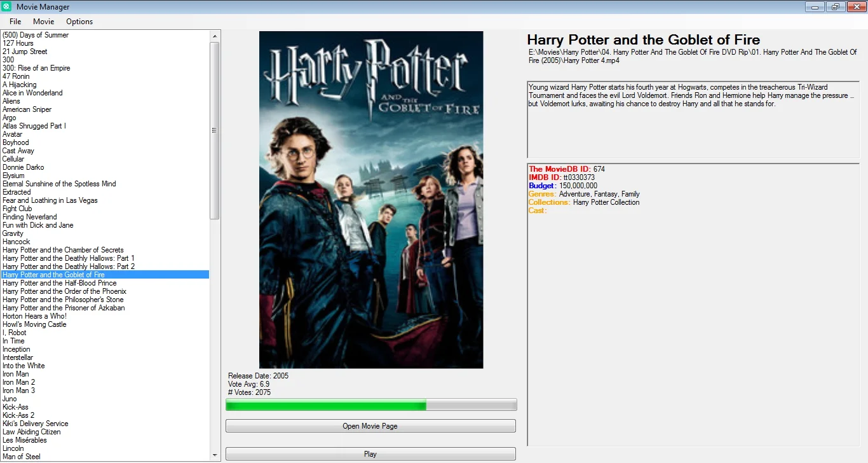Select "Harry Potter and the Philosopher's Stone"
This screenshot has height=463, width=868.
(105, 300)
